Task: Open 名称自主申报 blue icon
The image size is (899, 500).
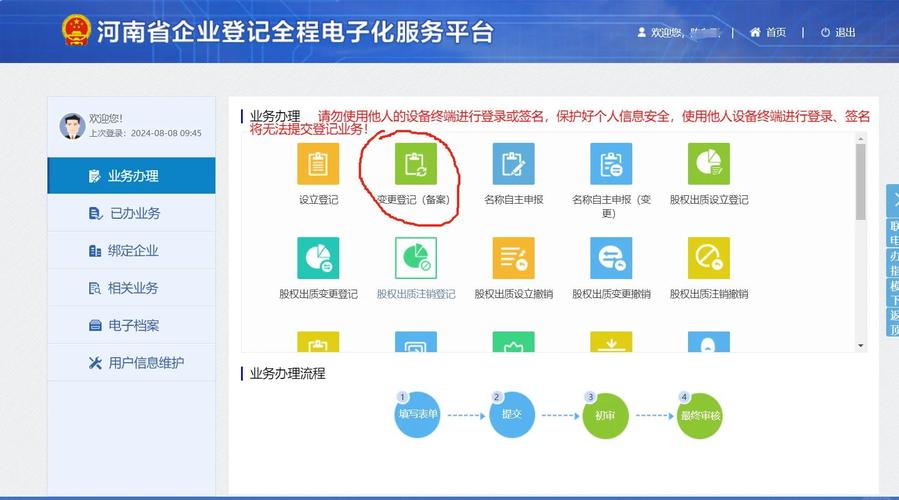Action: (514, 164)
